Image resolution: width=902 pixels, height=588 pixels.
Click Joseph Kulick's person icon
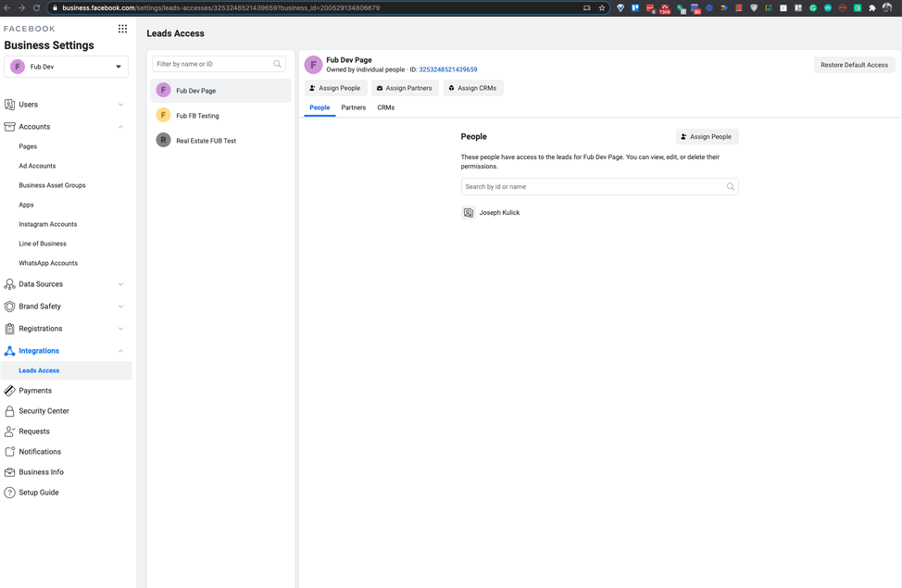[x=469, y=213]
